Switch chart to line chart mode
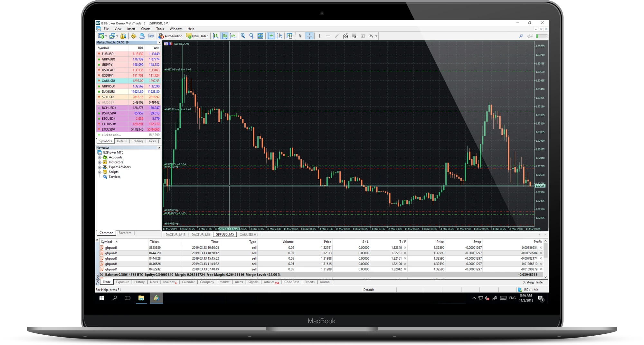Image resolution: width=644 pixels, height=345 pixels. pyautogui.click(x=233, y=36)
